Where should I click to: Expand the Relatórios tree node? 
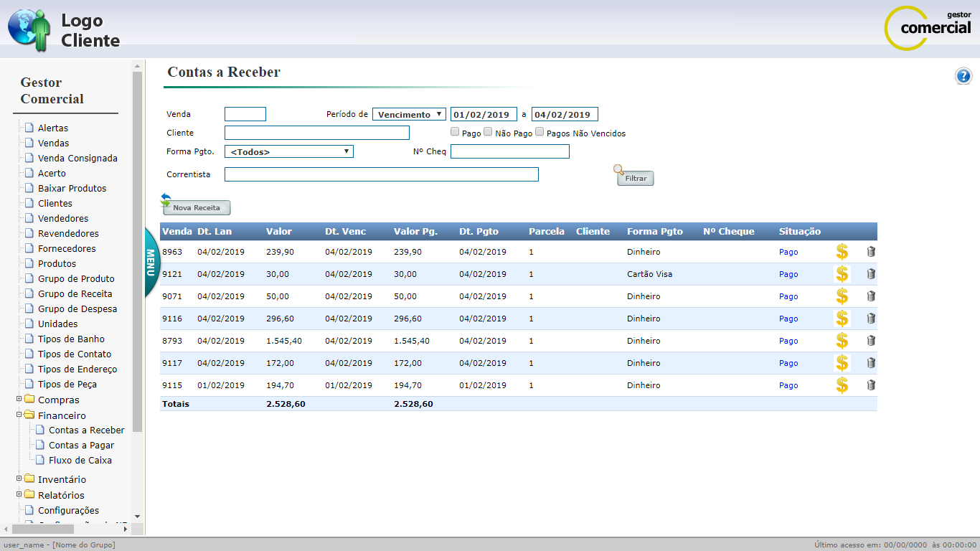[19, 494]
